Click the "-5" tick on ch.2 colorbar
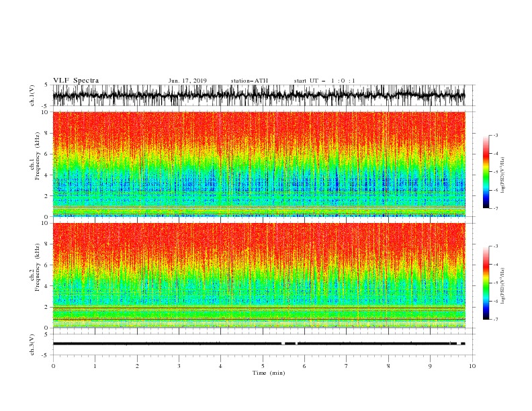 pyautogui.click(x=495, y=283)
